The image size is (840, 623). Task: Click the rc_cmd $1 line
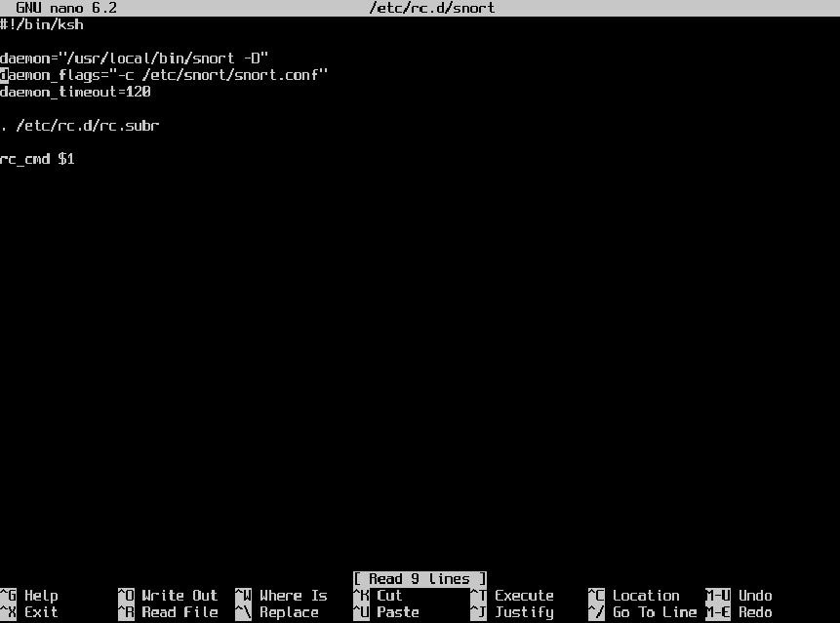pos(37,159)
